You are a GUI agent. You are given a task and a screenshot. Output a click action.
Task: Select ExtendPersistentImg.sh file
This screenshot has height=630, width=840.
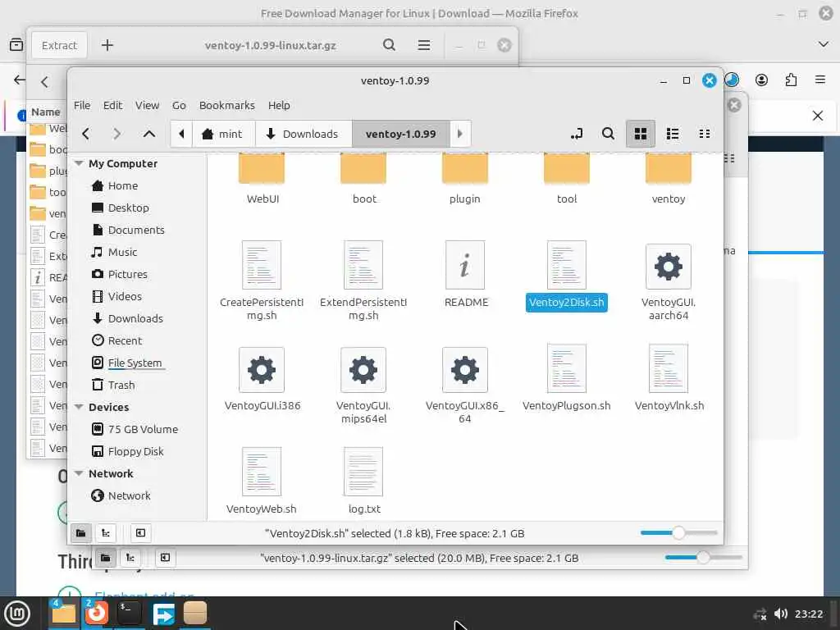(x=363, y=281)
